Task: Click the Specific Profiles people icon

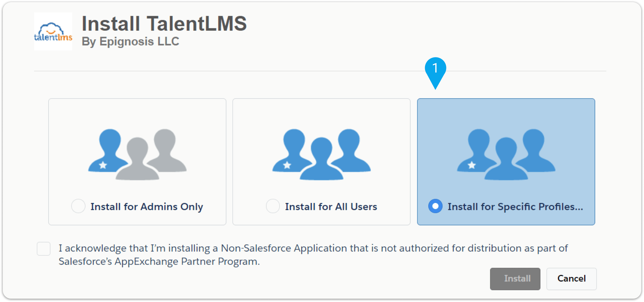Action: (506, 154)
